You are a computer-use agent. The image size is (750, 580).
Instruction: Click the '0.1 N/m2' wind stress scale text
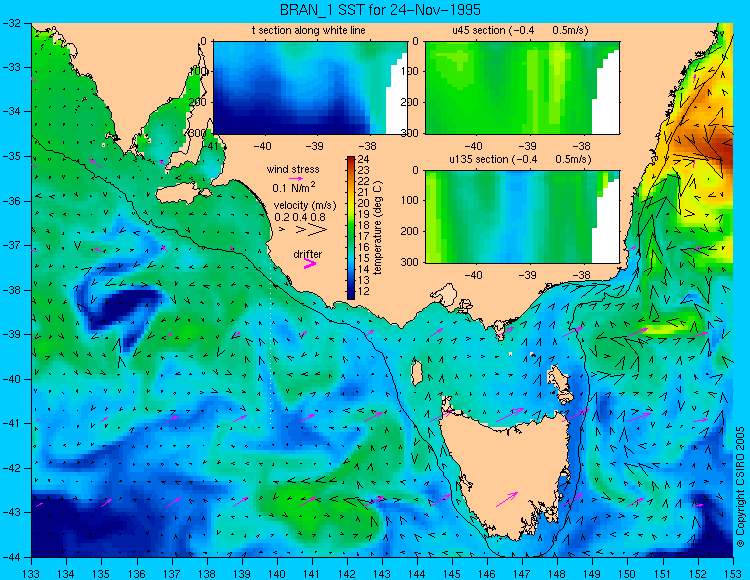coord(294,187)
